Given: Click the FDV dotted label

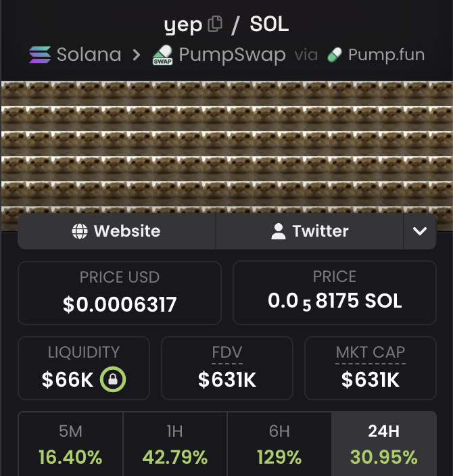Looking at the screenshot, I should tap(227, 353).
